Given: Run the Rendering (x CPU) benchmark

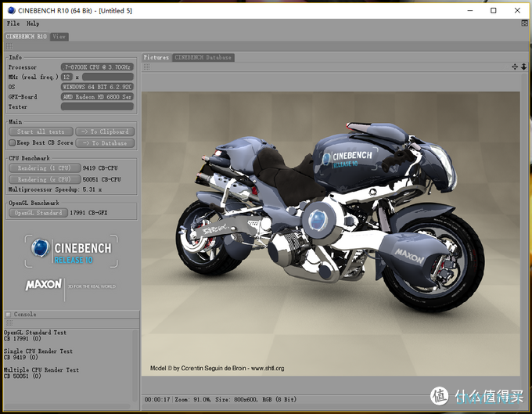Looking at the screenshot, I should pos(45,179).
